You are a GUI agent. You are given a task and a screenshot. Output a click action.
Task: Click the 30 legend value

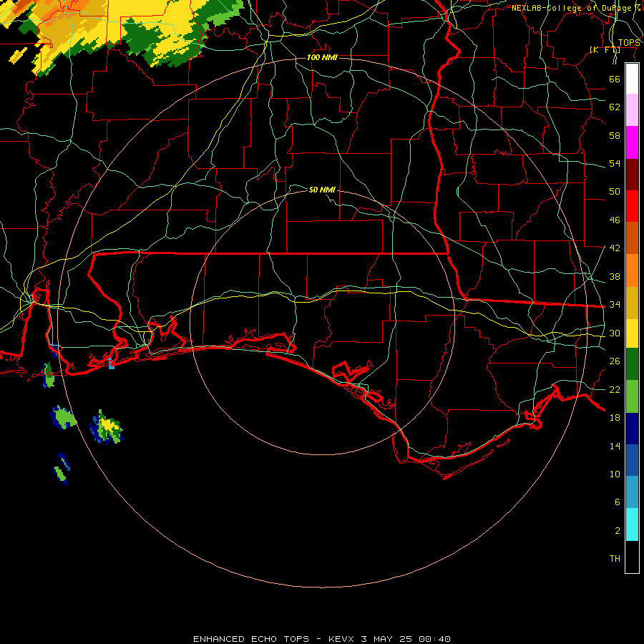tap(615, 333)
